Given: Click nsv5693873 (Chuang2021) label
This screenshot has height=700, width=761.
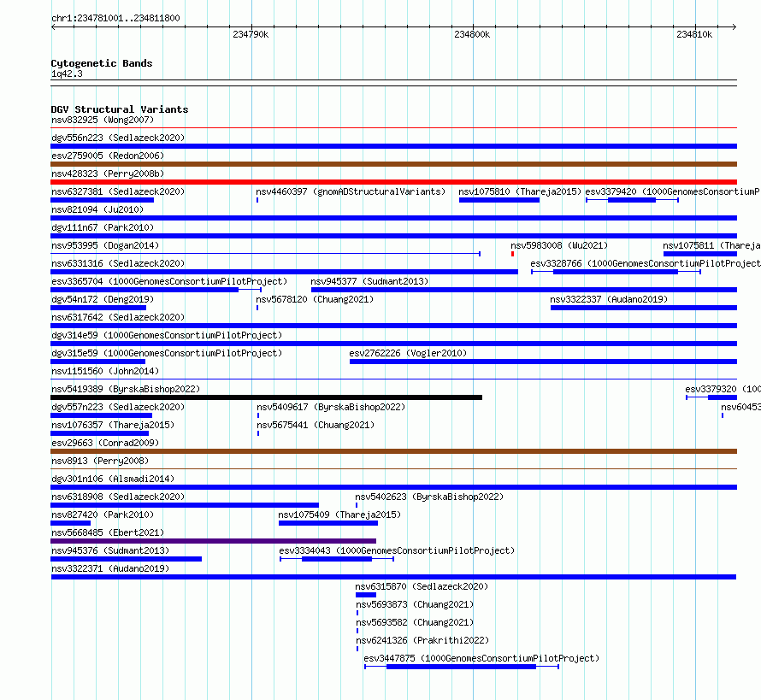Looking at the screenshot, I should coord(415,604).
